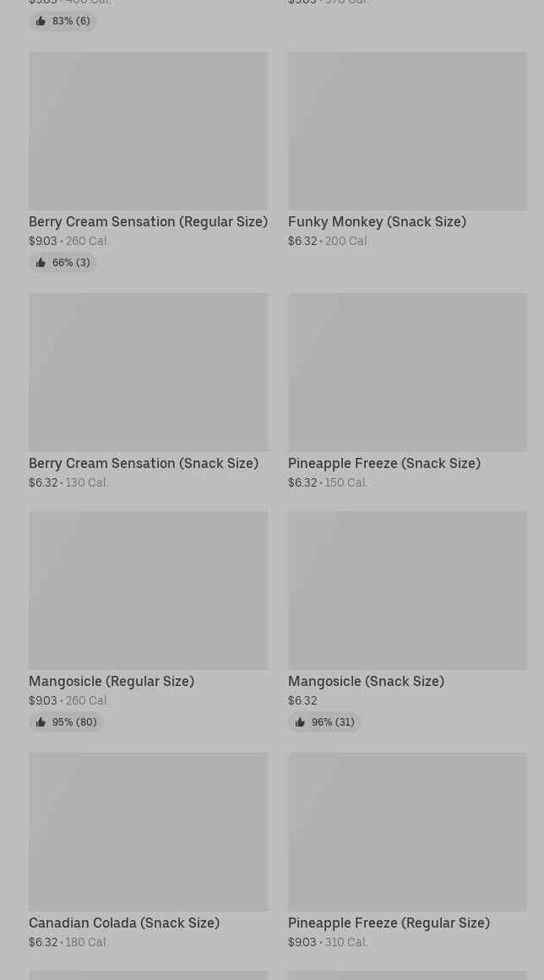Open Canadian Colada (Snack Size) image

tap(148, 832)
